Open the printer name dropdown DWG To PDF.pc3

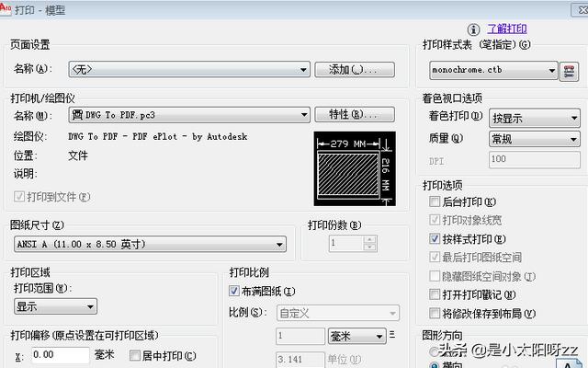point(189,114)
